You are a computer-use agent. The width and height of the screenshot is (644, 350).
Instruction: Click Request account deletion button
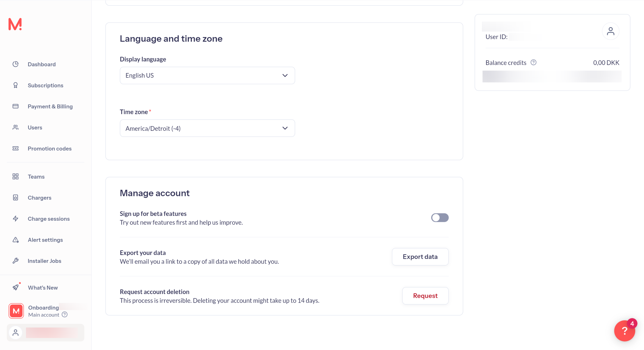pos(425,296)
